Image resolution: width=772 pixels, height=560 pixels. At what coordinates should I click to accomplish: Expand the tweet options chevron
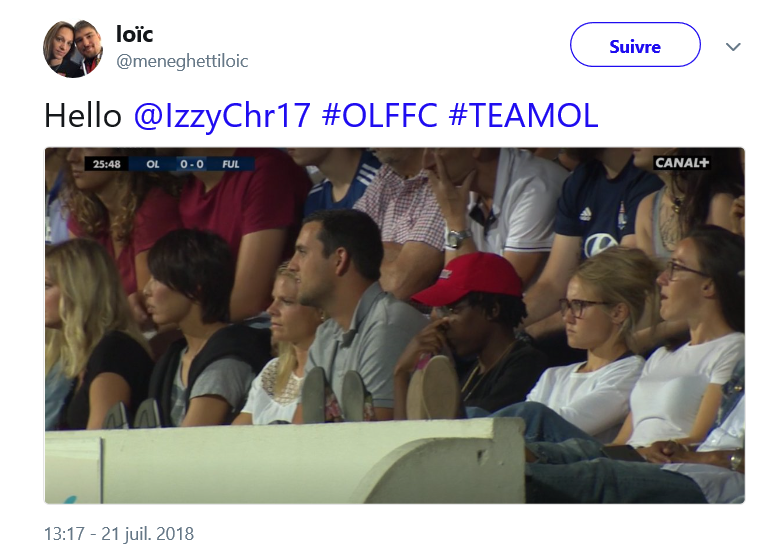(733, 47)
